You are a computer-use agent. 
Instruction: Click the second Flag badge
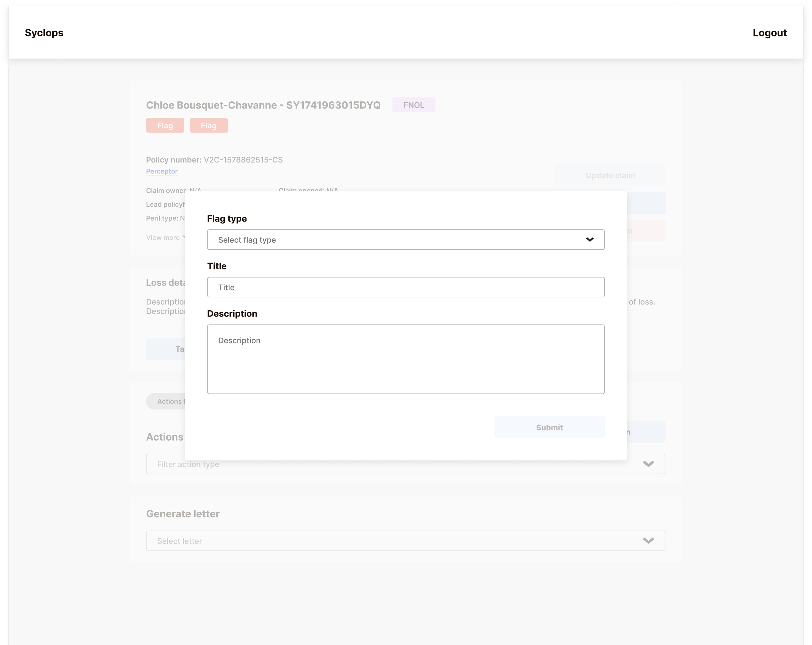[208, 125]
